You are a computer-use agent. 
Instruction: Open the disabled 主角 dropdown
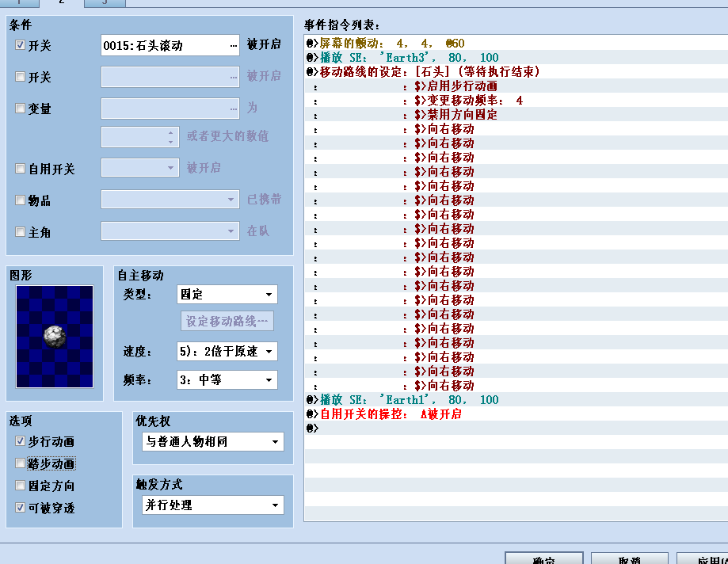(x=170, y=231)
